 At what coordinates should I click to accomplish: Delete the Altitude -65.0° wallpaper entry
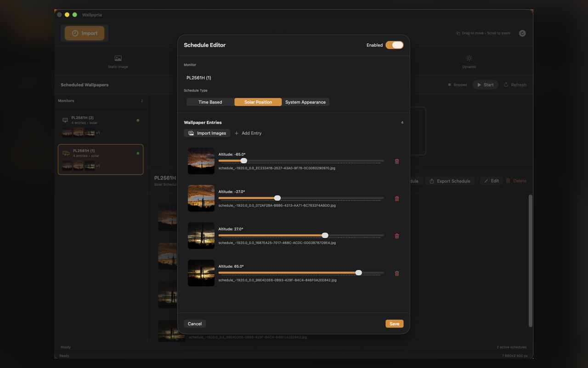coord(397,161)
